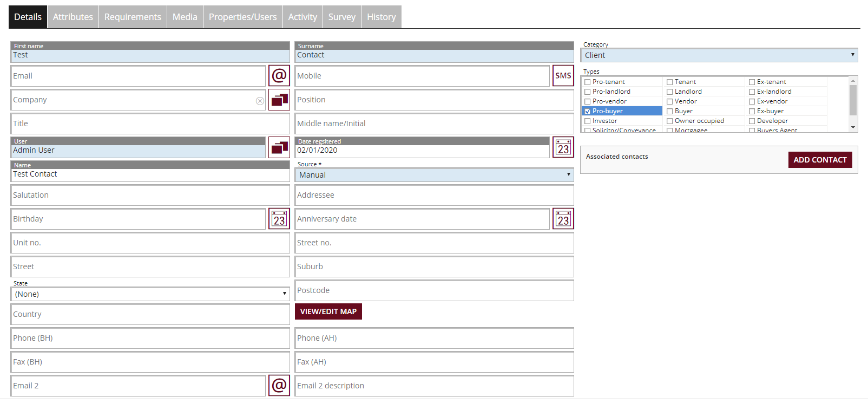
Task: Open the Birthday calendar picker
Action: [x=279, y=219]
